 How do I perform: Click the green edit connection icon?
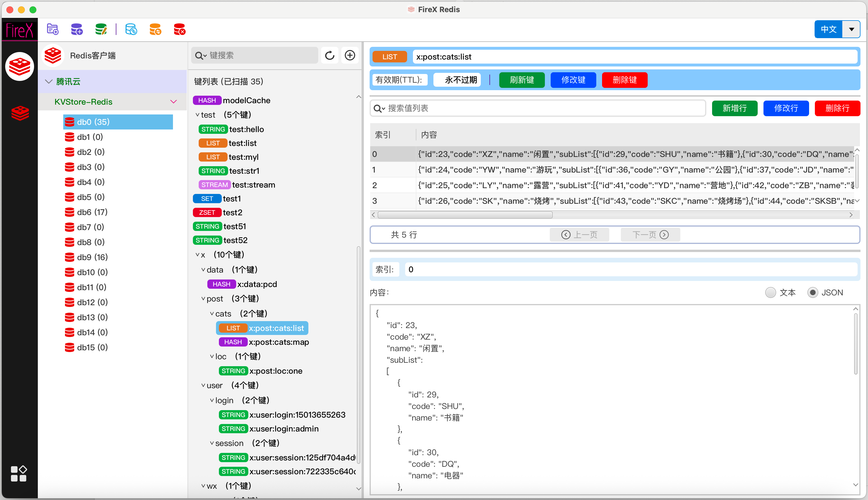101,29
